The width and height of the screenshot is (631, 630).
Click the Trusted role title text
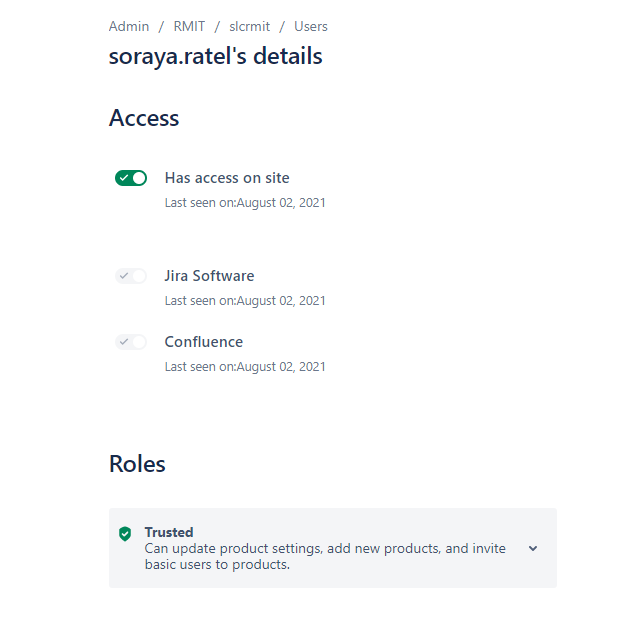click(169, 532)
